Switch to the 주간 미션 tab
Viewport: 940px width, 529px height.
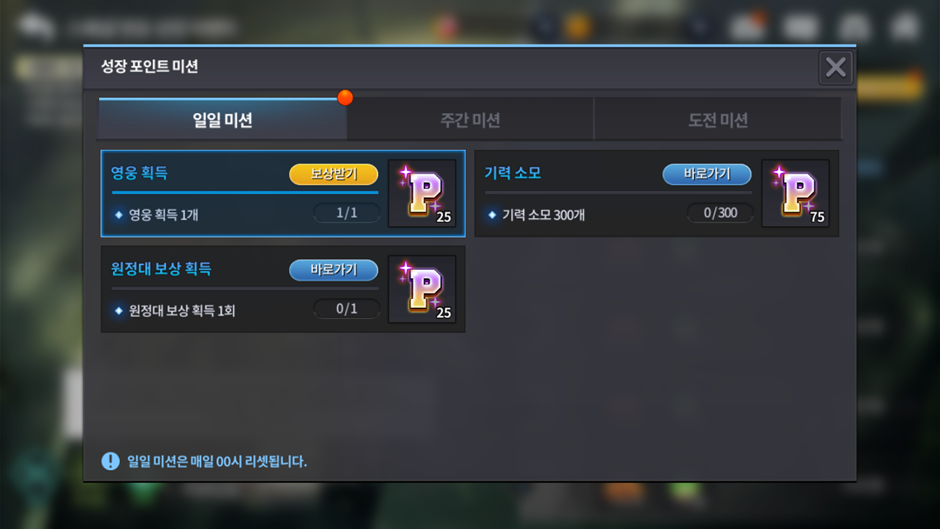coord(471,119)
